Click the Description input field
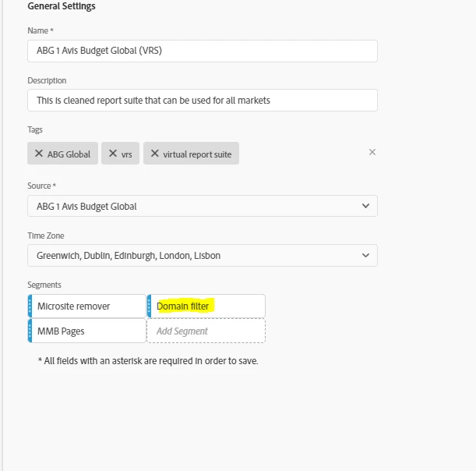Screen dimensions: 476x471 tap(203, 101)
